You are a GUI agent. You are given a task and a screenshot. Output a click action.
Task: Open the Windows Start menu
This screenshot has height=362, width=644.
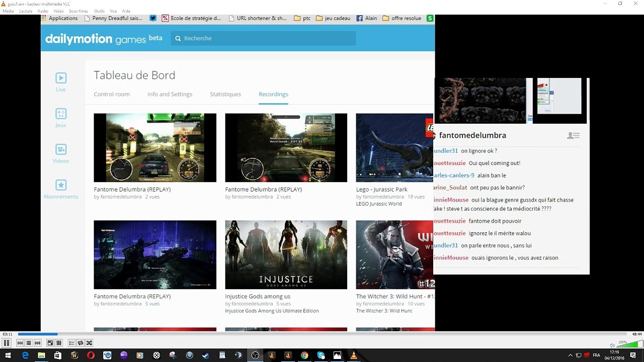(8, 355)
